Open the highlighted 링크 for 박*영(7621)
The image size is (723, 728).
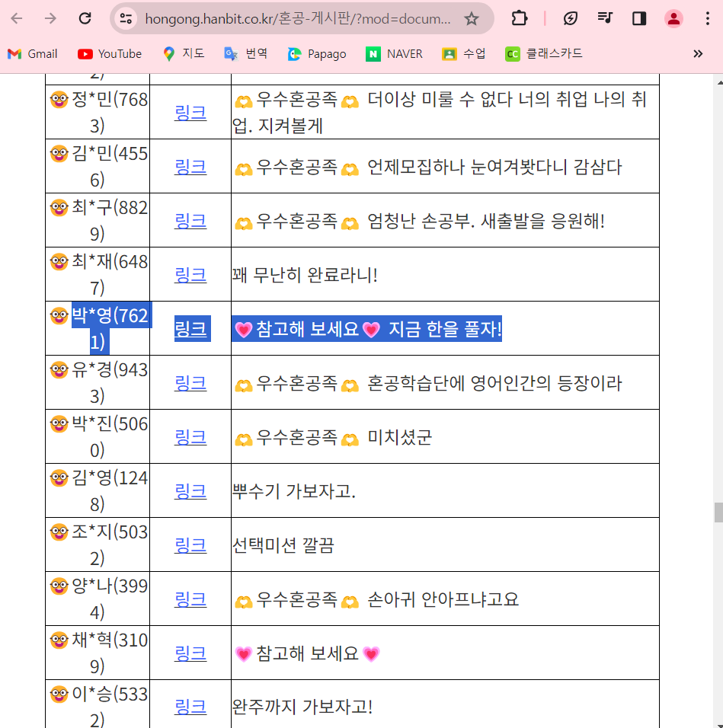point(190,329)
